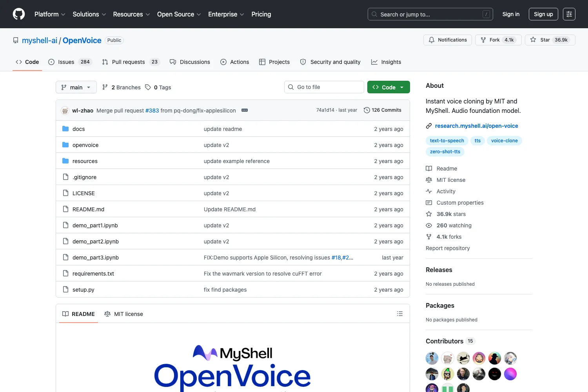Expand the Resources menu
Viewport: 588px width, 392px height.
coord(132,14)
